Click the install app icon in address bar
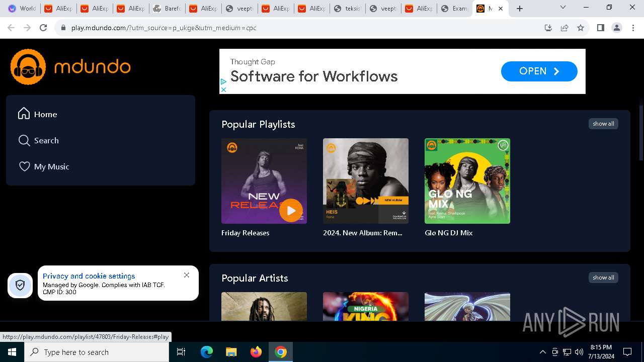Viewport: 644px width, 362px height. point(548,28)
